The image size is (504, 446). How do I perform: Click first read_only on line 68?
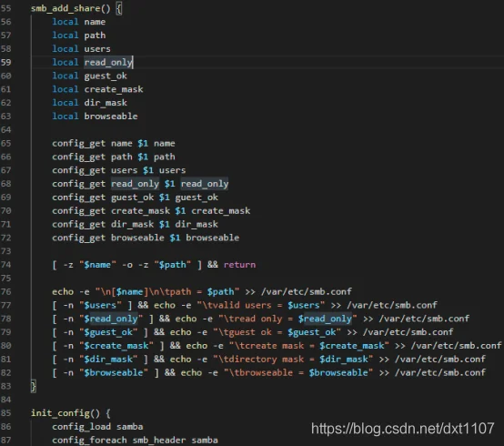tap(135, 184)
